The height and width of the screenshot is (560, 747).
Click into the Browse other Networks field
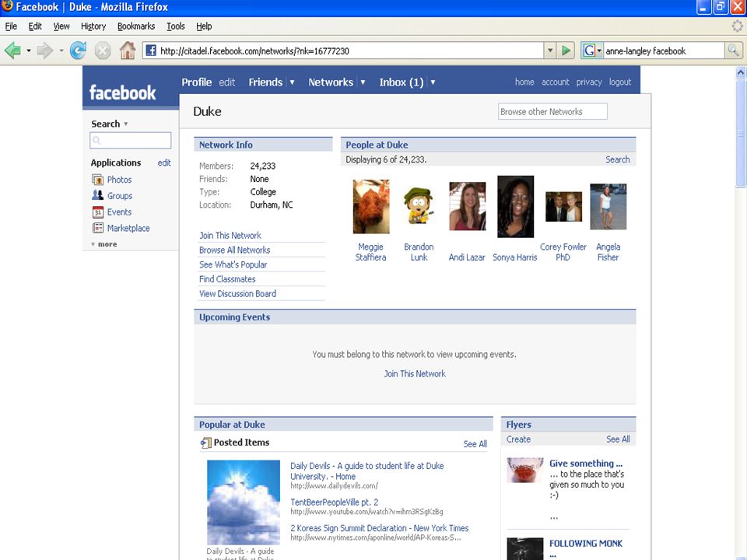coord(552,111)
